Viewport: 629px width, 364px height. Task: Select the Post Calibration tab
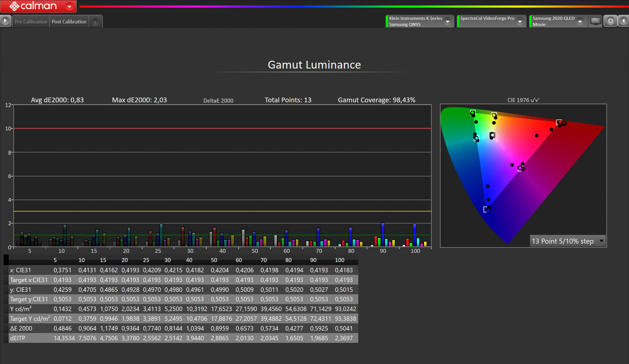69,21
